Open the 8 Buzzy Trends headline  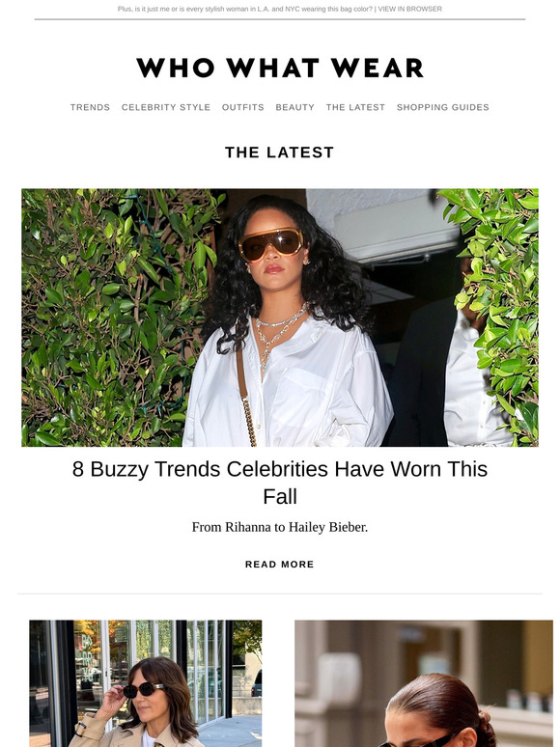point(280,483)
